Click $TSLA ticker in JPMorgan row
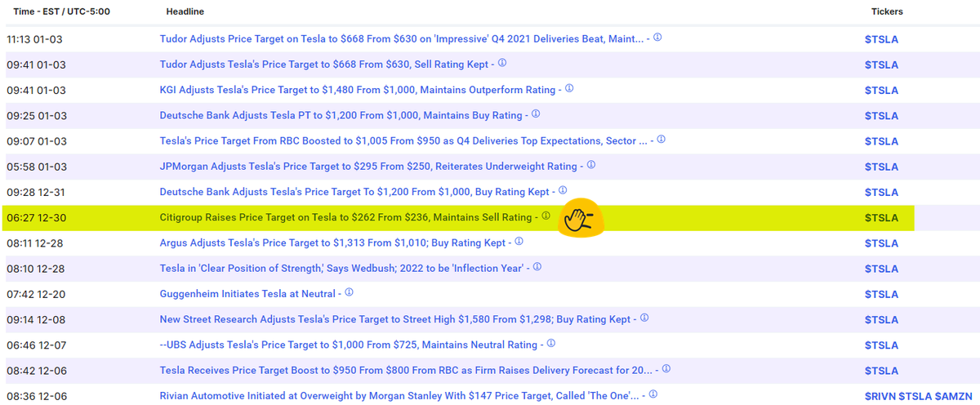The height and width of the screenshot is (405, 980). click(x=881, y=167)
